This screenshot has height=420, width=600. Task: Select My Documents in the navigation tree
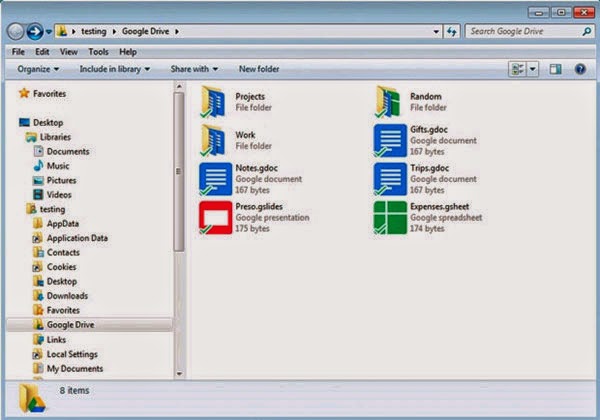(x=75, y=368)
